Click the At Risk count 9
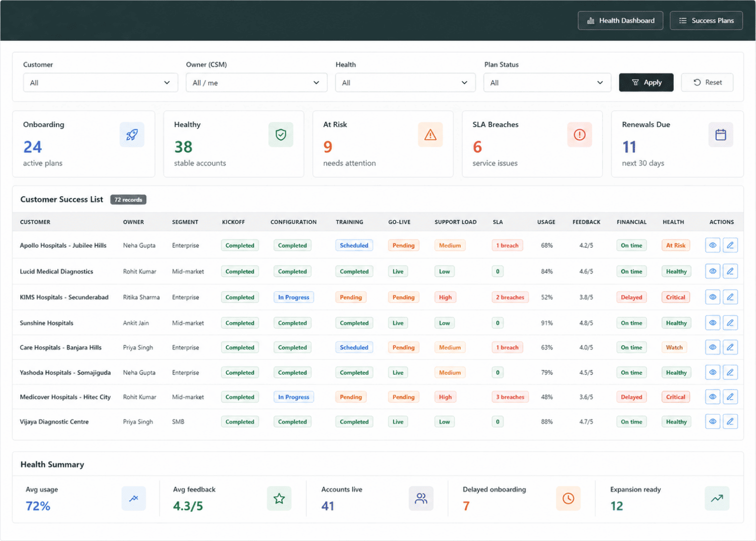756x541 pixels. [x=328, y=147]
